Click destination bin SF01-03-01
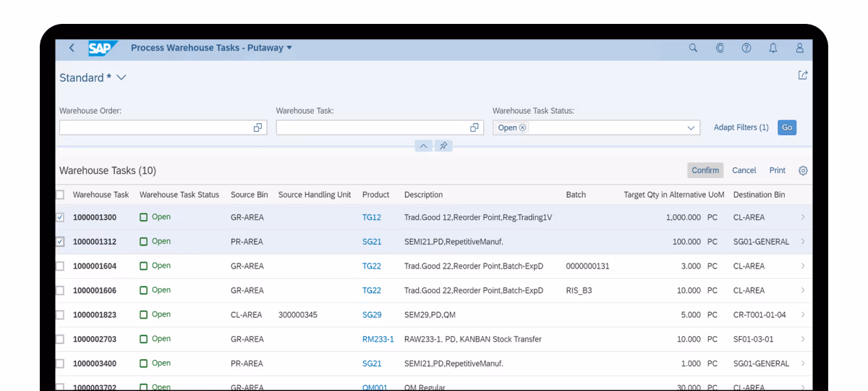Viewport: 868px width, 391px height. pos(754,339)
